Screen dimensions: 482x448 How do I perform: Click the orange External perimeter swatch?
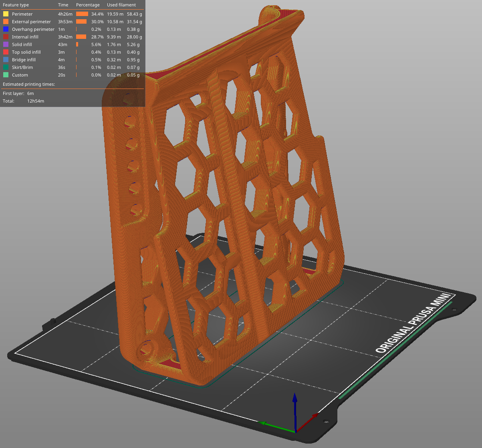pyautogui.click(x=5, y=21)
